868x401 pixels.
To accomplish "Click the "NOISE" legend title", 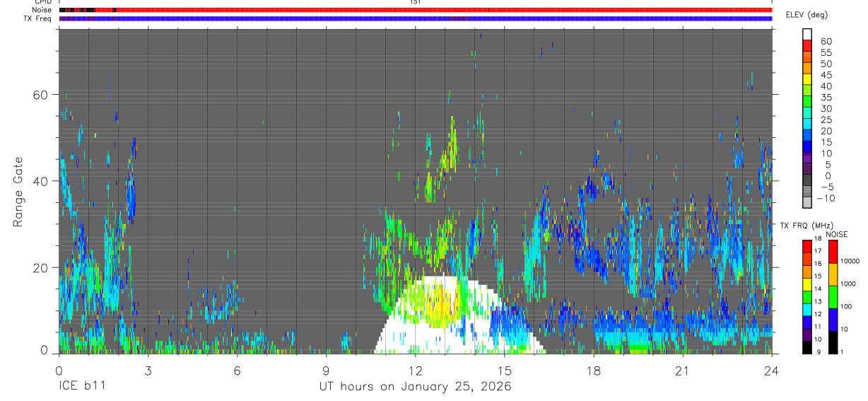I will [x=836, y=234].
